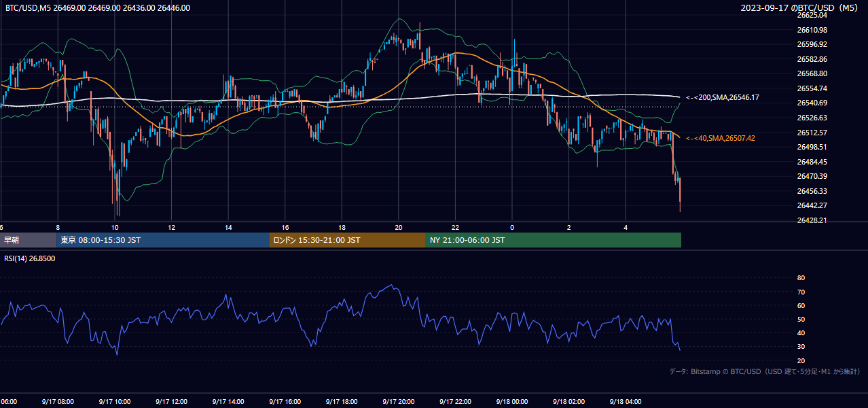Click hour tick 16 under price chart
Viewport: 868px width, 408px height.
point(285,228)
